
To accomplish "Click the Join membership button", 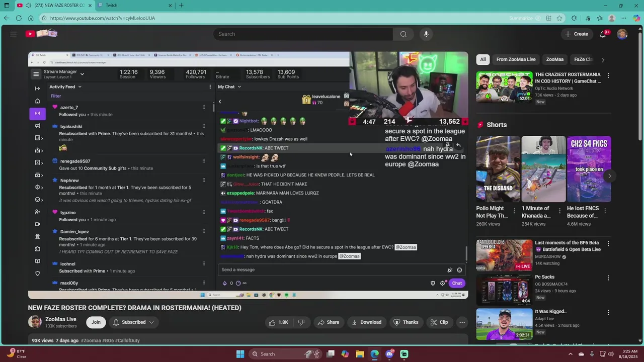I will click(x=96, y=322).
